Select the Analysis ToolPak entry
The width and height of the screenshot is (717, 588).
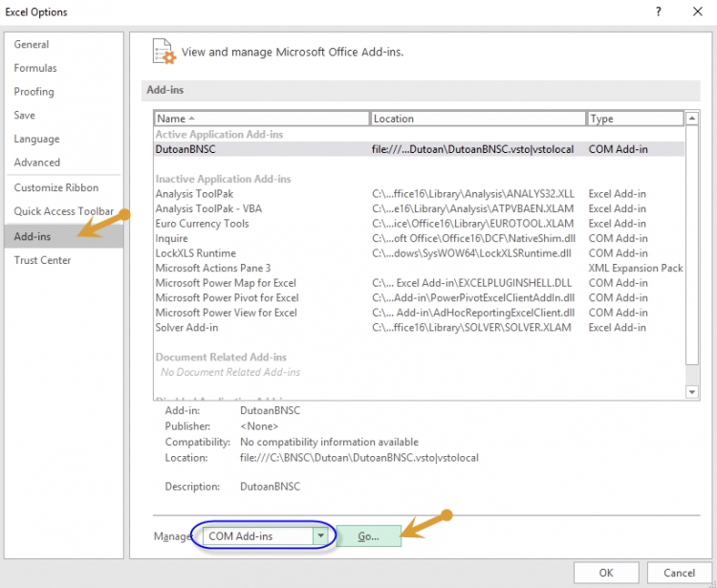point(194,194)
